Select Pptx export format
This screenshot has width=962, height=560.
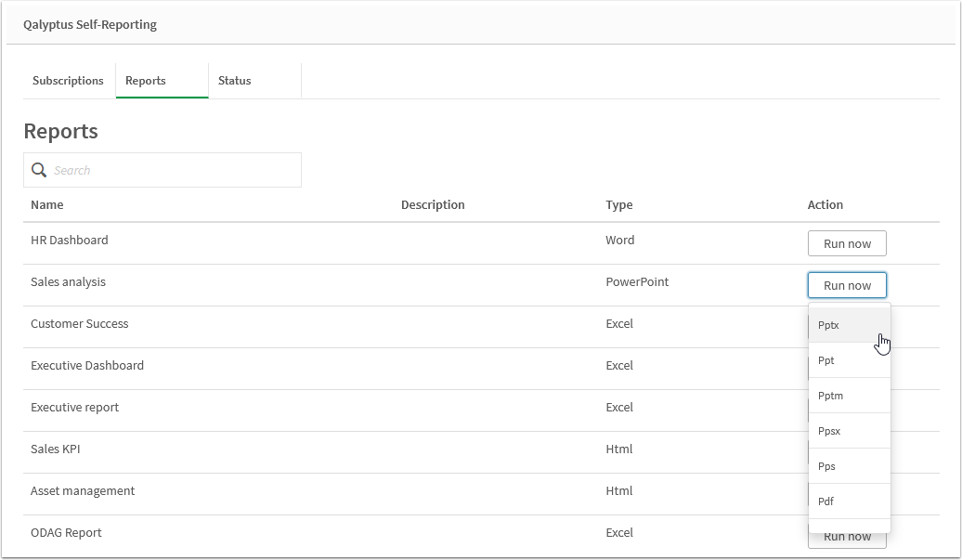pyautogui.click(x=827, y=325)
